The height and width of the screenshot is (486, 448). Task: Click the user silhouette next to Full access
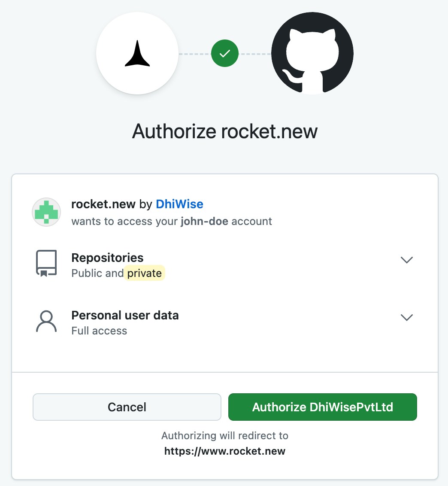[46, 321]
